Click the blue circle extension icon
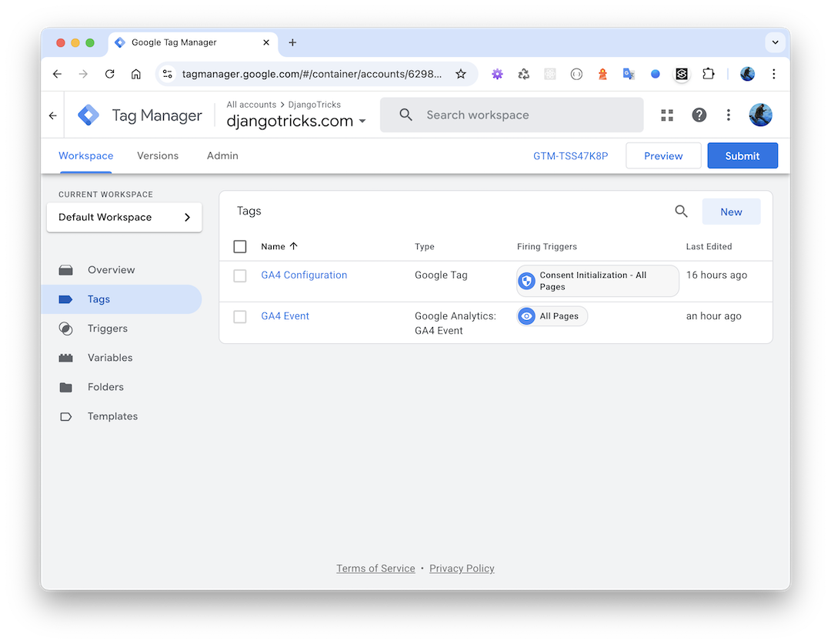831x644 pixels. tap(656, 74)
